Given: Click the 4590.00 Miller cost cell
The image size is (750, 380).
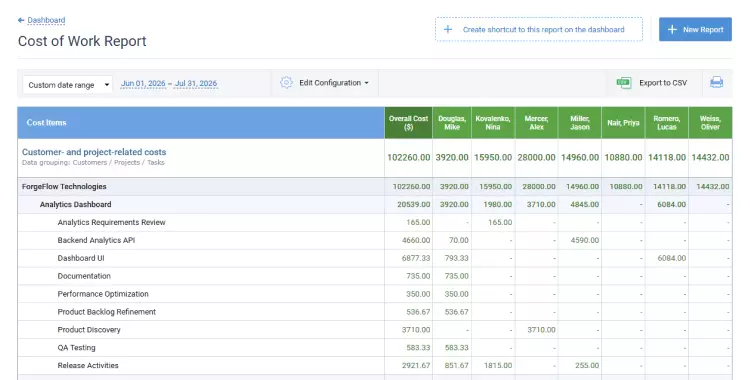Looking at the screenshot, I should click(585, 240).
